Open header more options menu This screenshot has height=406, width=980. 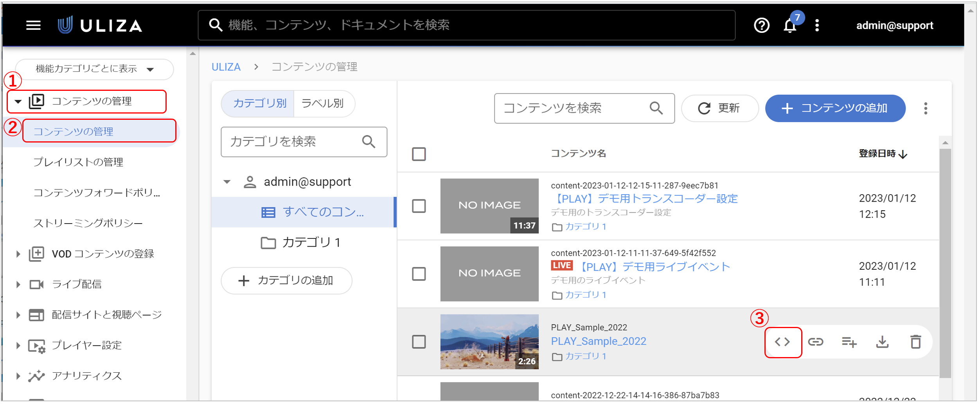817,25
